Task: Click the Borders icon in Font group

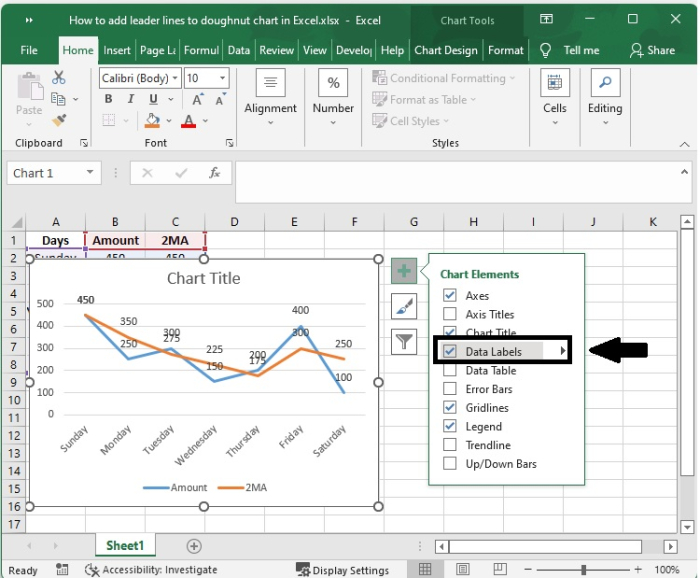Action: [109, 120]
